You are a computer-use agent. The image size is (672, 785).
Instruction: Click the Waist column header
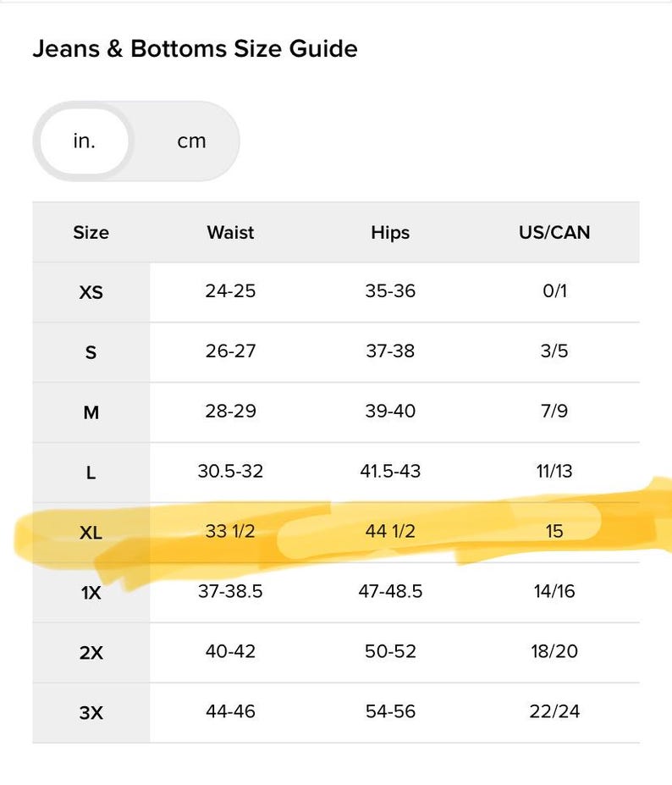pyautogui.click(x=230, y=232)
